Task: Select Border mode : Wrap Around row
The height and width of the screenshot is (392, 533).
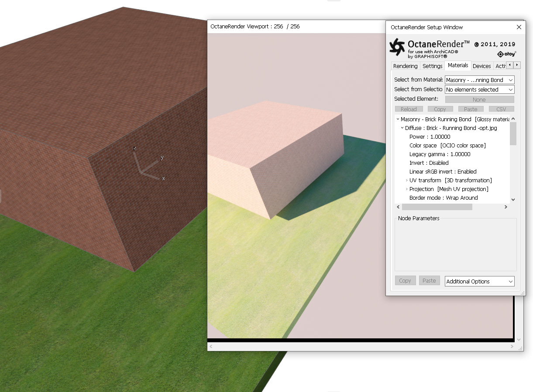Action: click(444, 198)
